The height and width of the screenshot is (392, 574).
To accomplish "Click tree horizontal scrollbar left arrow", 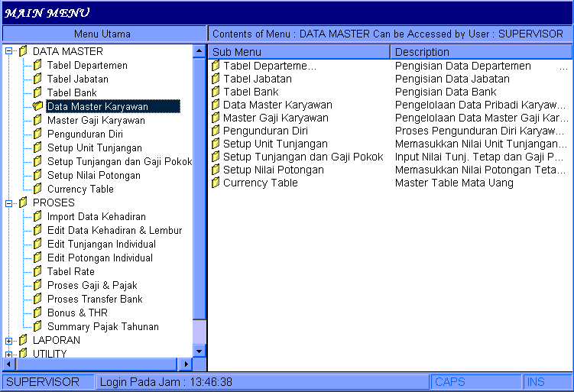I will coord(8,364).
